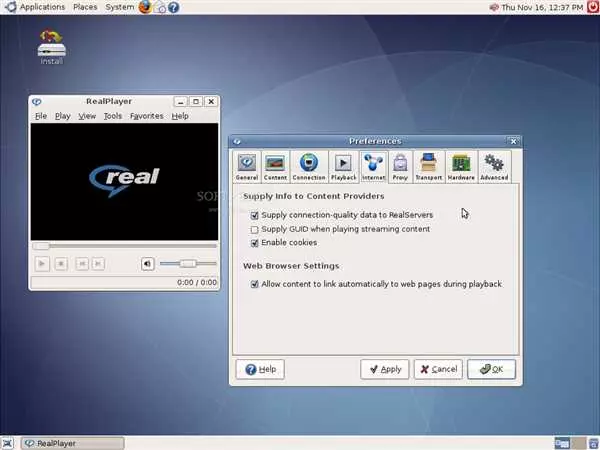Maximize the RealPlayer window
The image size is (600, 450).
click(x=196, y=101)
